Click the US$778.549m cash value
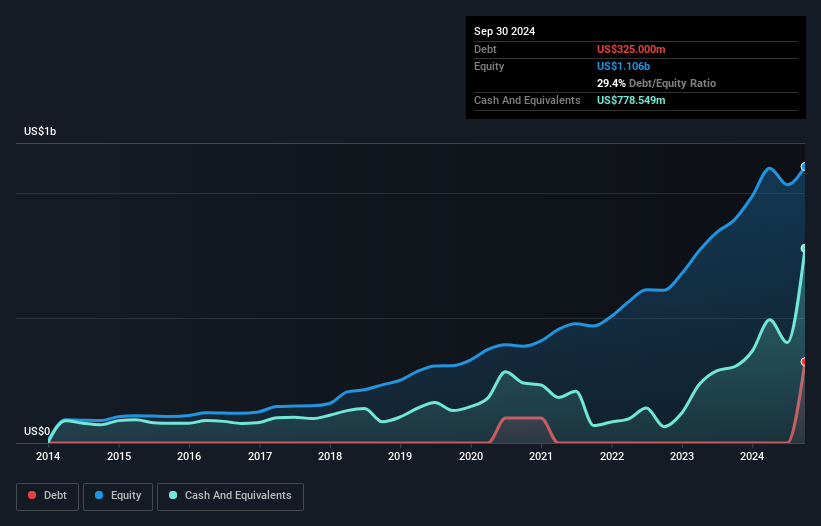821x526 pixels. click(631, 100)
